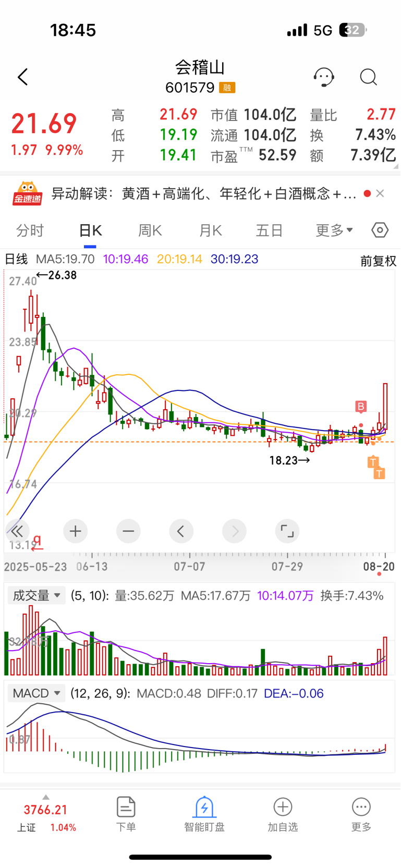Open 下单 order placement
Image resolution: width=401 pixels, height=868 pixels.
[126, 814]
